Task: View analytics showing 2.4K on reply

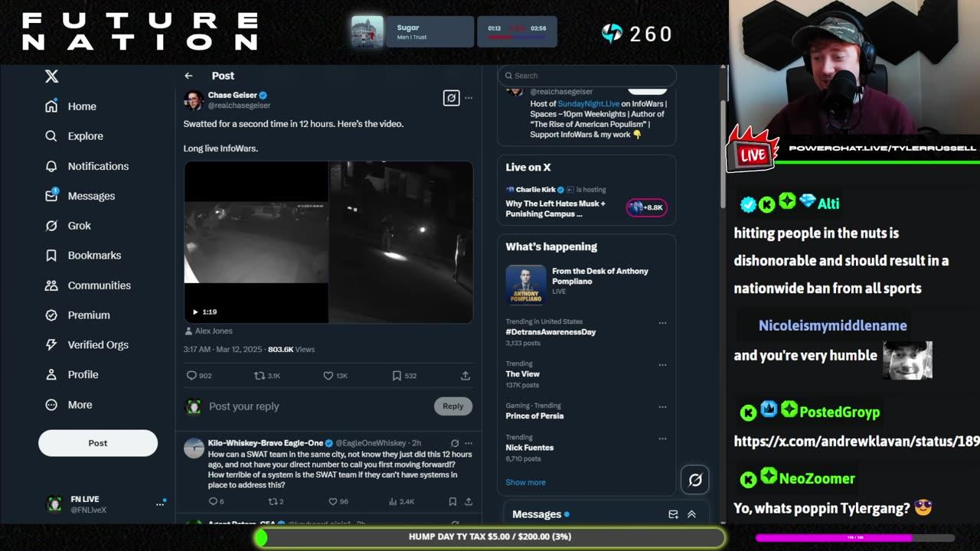Action: pyautogui.click(x=401, y=502)
